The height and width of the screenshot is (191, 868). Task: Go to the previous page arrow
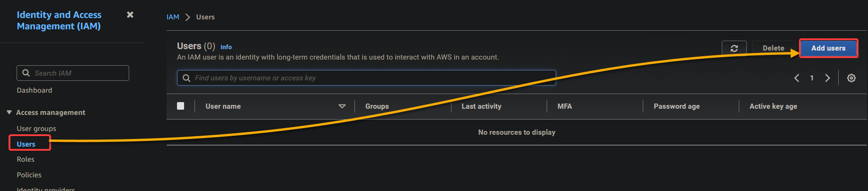[x=797, y=78]
